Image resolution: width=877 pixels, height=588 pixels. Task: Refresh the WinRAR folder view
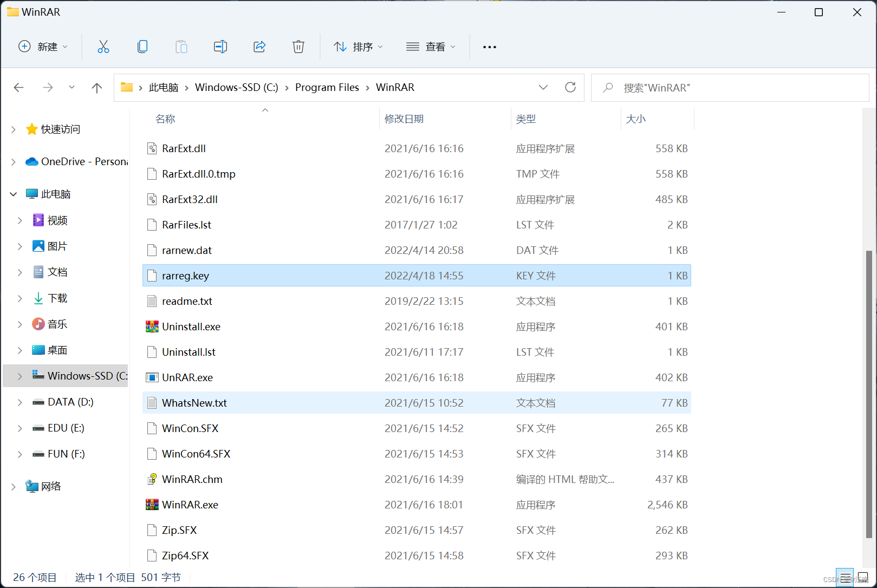point(570,87)
